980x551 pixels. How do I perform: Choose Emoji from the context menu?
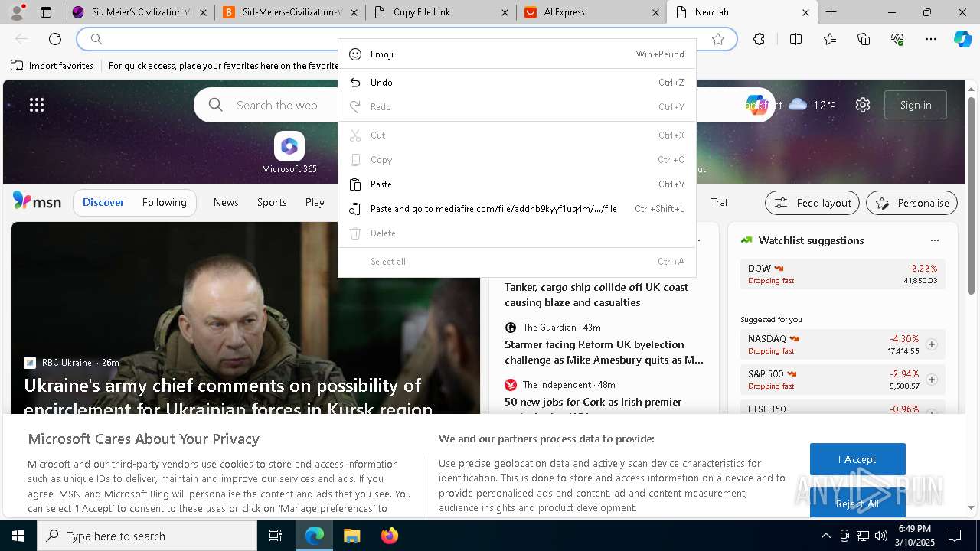[x=517, y=54]
